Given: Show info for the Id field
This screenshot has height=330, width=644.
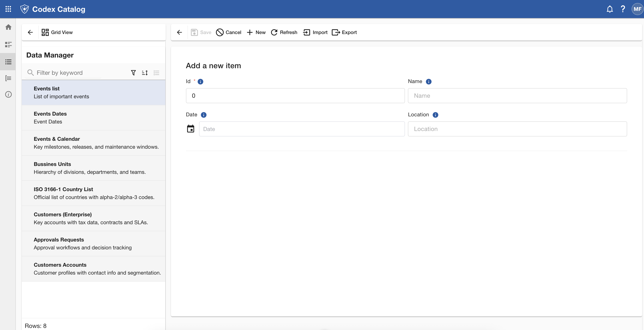Looking at the screenshot, I should pos(201,82).
